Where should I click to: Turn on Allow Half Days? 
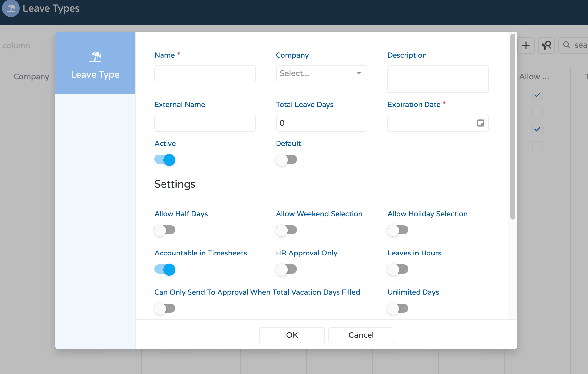click(x=165, y=230)
